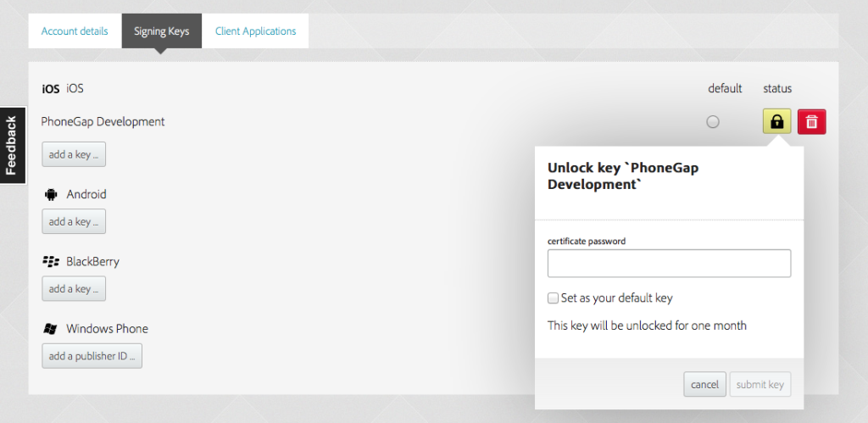Viewport: 868px width, 423px height.
Task: Click the Windows Phone section label
Action: pyautogui.click(x=108, y=329)
